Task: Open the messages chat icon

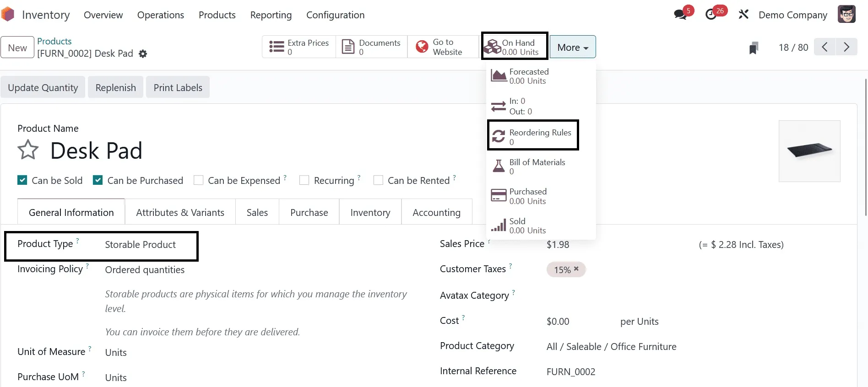Action: pyautogui.click(x=680, y=15)
